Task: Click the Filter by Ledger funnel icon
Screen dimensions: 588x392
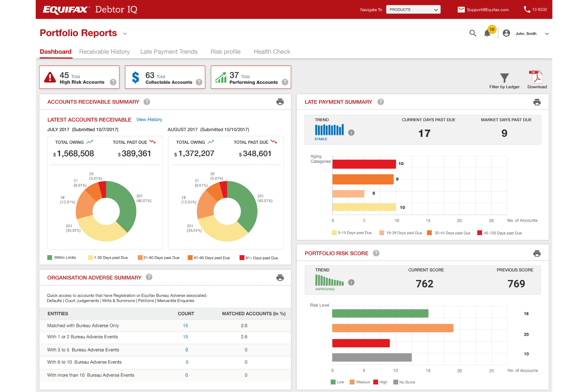Action: click(505, 78)
